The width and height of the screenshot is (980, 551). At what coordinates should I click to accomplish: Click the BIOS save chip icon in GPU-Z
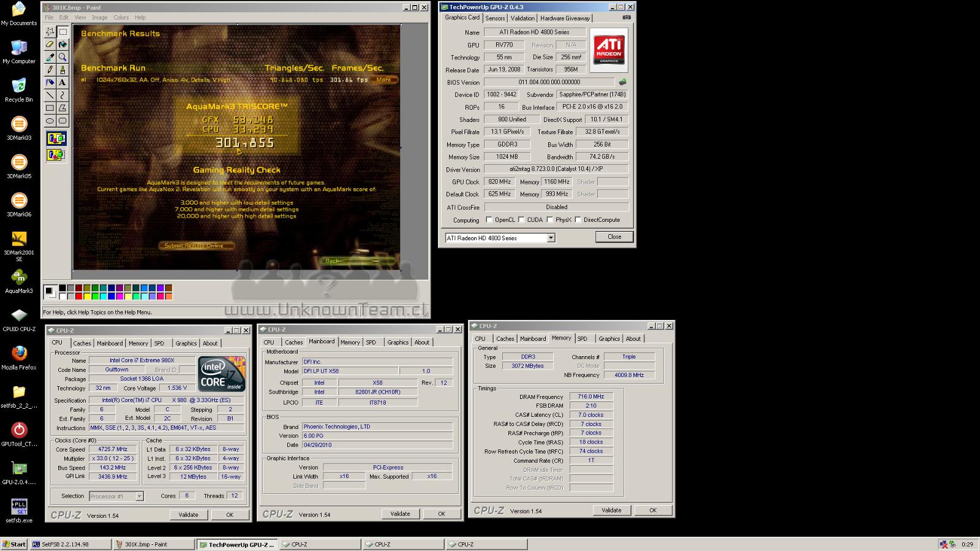[623, 82]
